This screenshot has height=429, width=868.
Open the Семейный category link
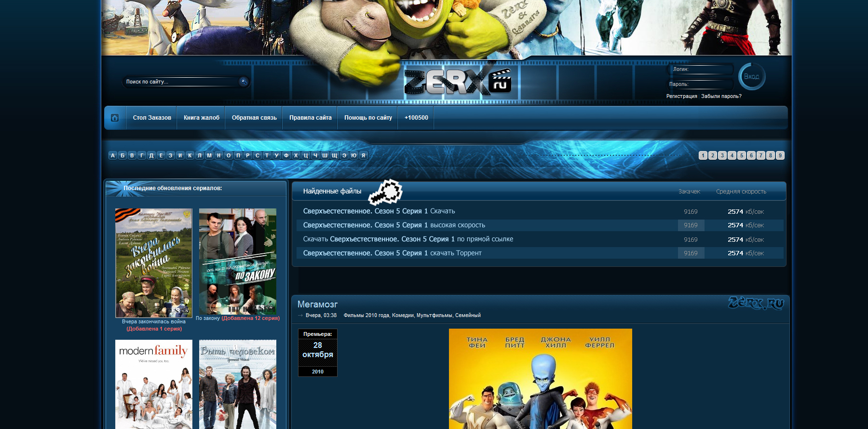click(x=468, y=315)
